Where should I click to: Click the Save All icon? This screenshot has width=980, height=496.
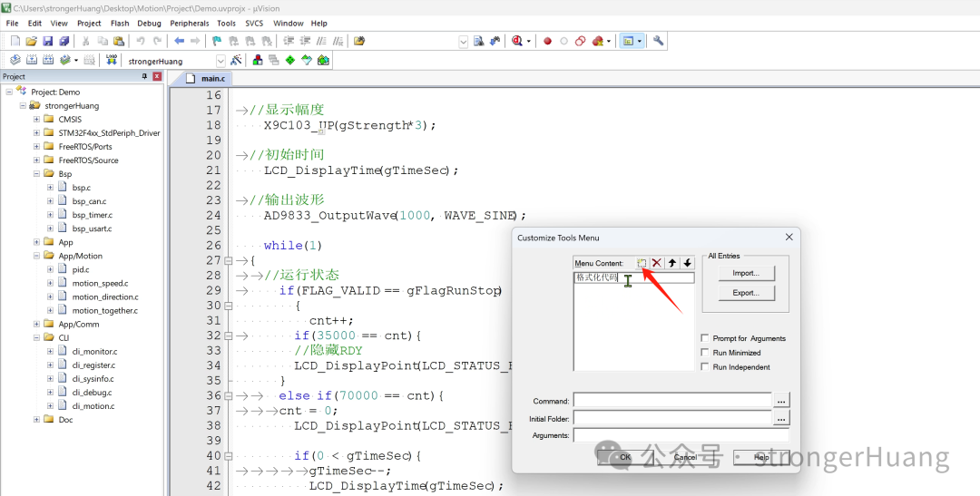tap(64, 41)
